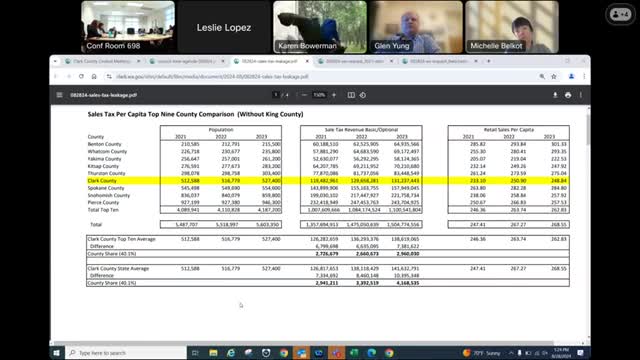This screenshot has width=640, height=360.
Task: Click the Spokane County row label
Action: (106, 188)
